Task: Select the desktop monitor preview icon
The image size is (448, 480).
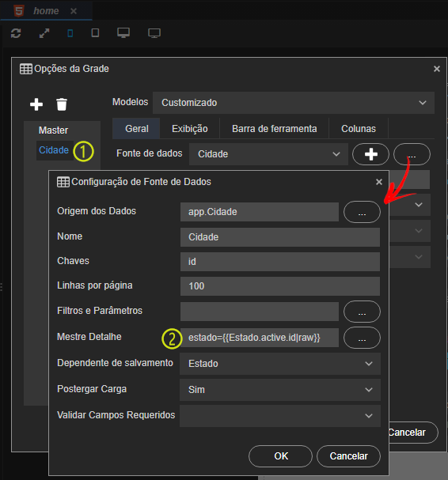Action: pyautogui.click(x=123, y=32)
